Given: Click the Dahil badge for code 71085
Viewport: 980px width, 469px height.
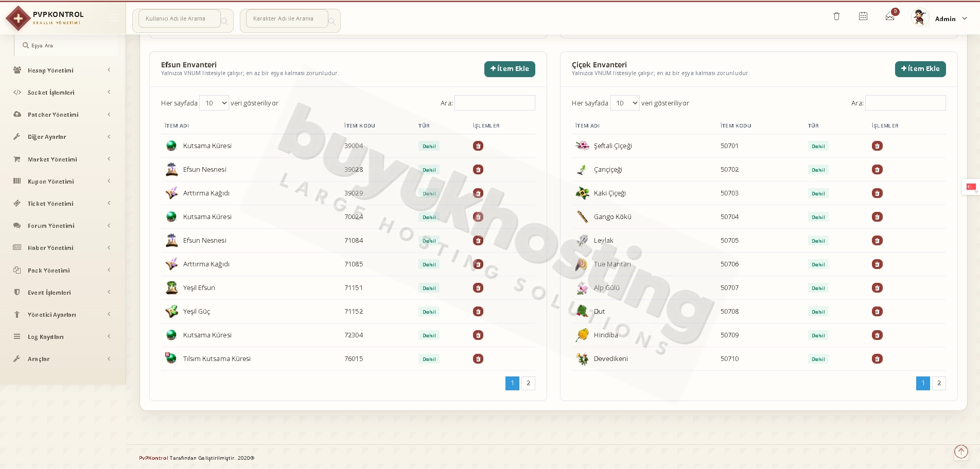Looking at the screenshot, I should pos(429,265).
